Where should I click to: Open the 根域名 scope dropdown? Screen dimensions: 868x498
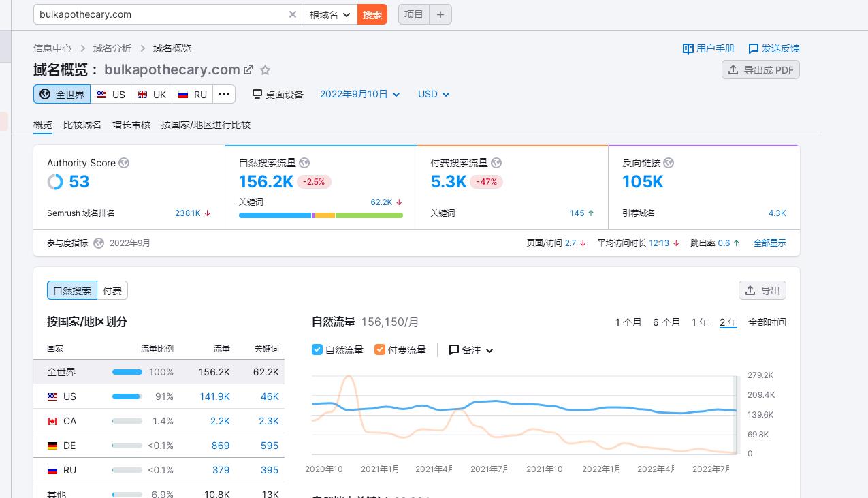click(330, 14)
